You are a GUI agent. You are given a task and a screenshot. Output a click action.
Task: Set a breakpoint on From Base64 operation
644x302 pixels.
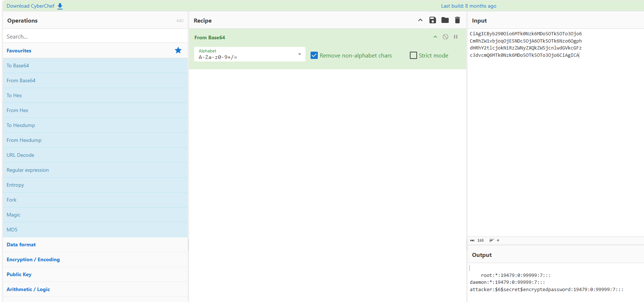click(x=456, y=37)
